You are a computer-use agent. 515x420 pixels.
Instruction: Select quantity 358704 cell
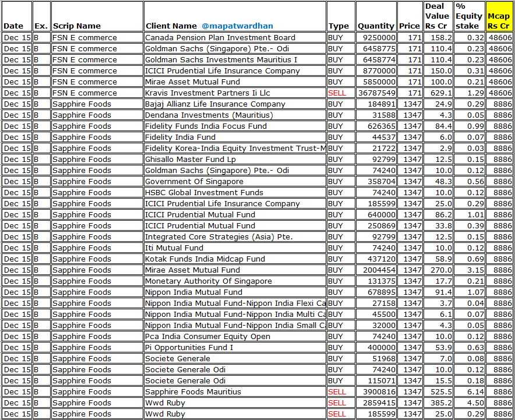(x=376, y=181)
